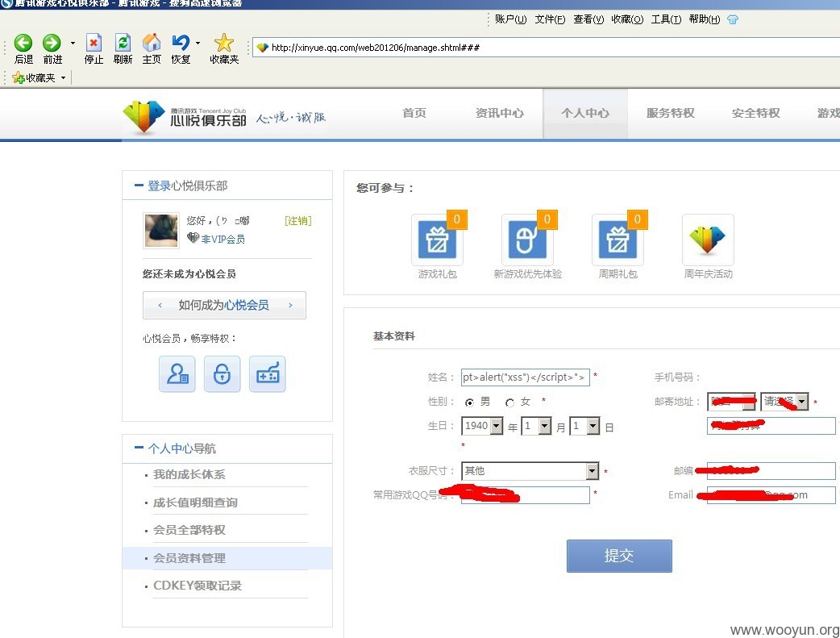Image resolution: width=840 pixels, height=638 pixels.
Task: Open the 工具(T) menu
Action: click(666, 19)
